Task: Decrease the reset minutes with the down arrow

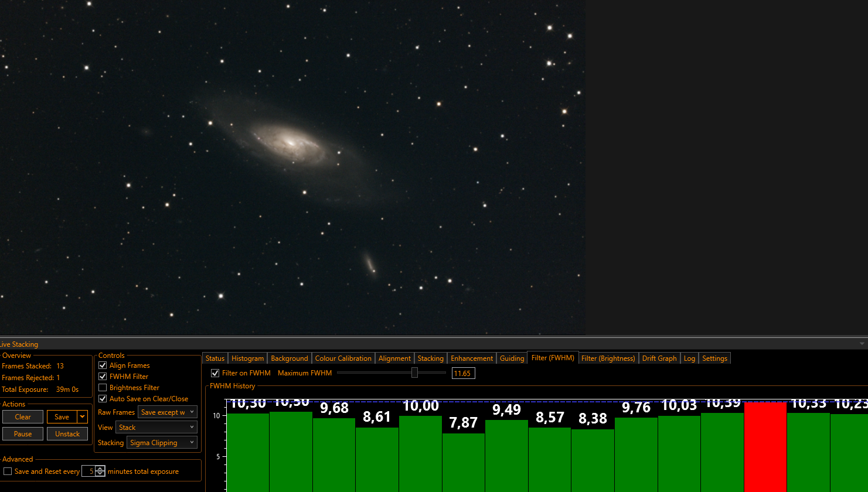Action: tap(100, 473)
